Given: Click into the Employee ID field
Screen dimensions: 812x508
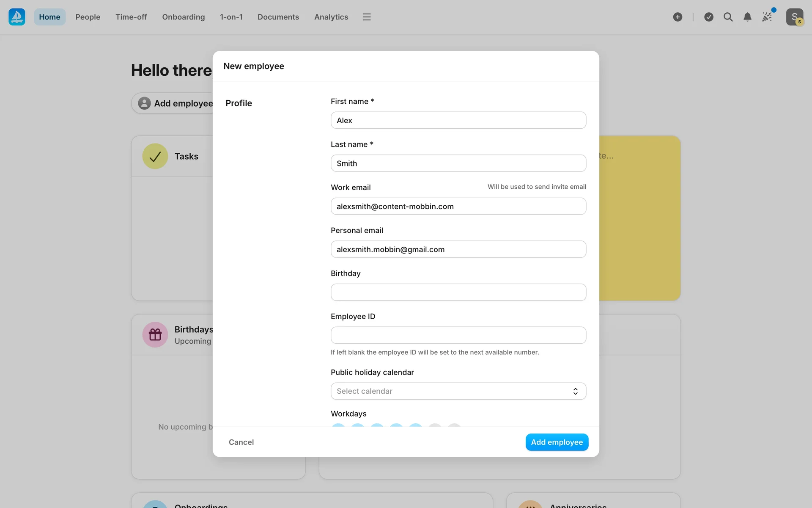Looking at the screenshot, I should pyautogui.click(x=458, y=335).
